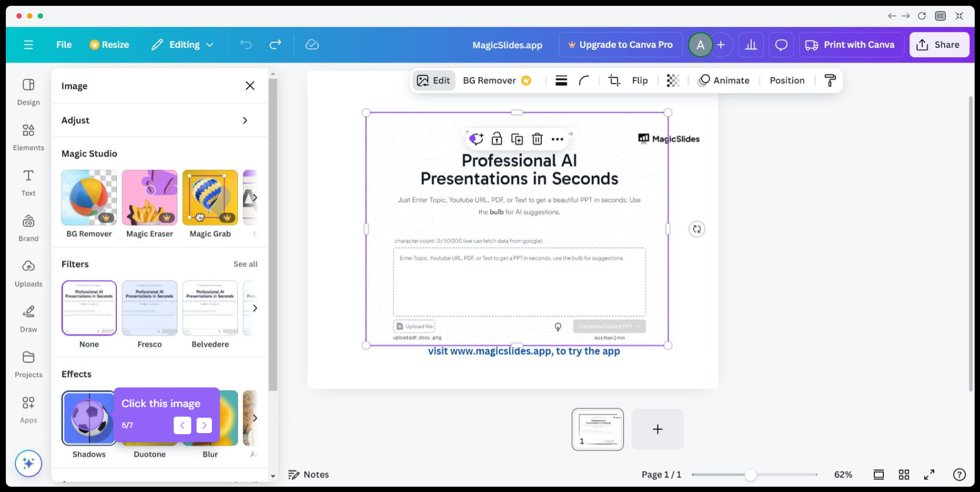Open the transparency checkerboard icon
Screen dimensions: 980x492
click(x=673, y=81)
